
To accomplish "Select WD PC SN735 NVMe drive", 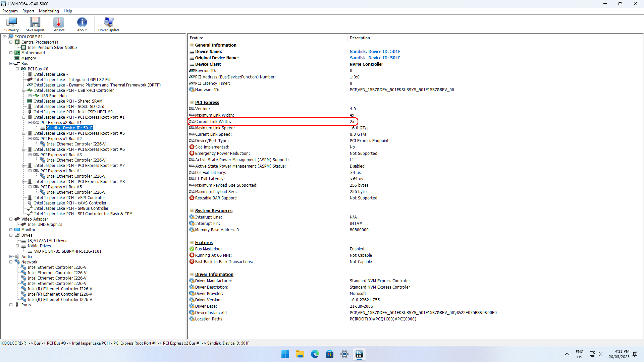I will click(68, 251).
